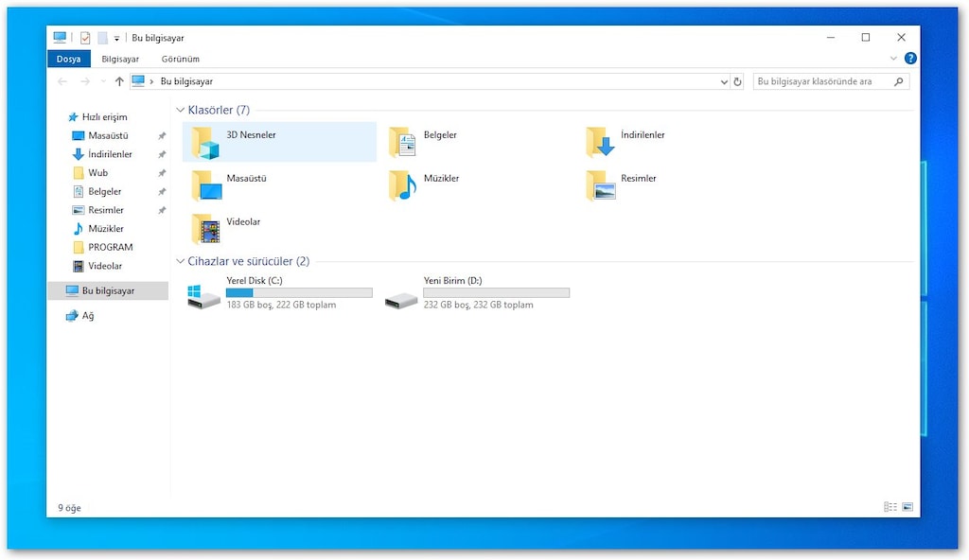Open the Videolar folder icon in main pane

205,229
